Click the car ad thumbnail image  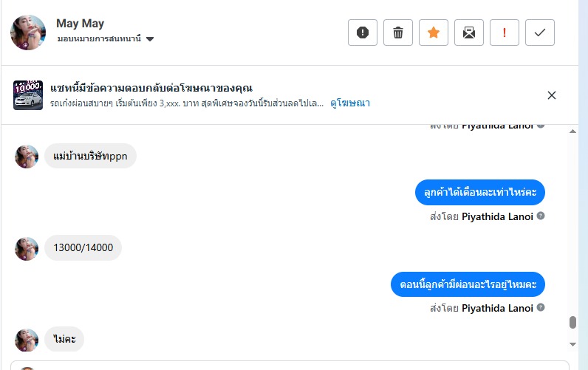point(28,95)
